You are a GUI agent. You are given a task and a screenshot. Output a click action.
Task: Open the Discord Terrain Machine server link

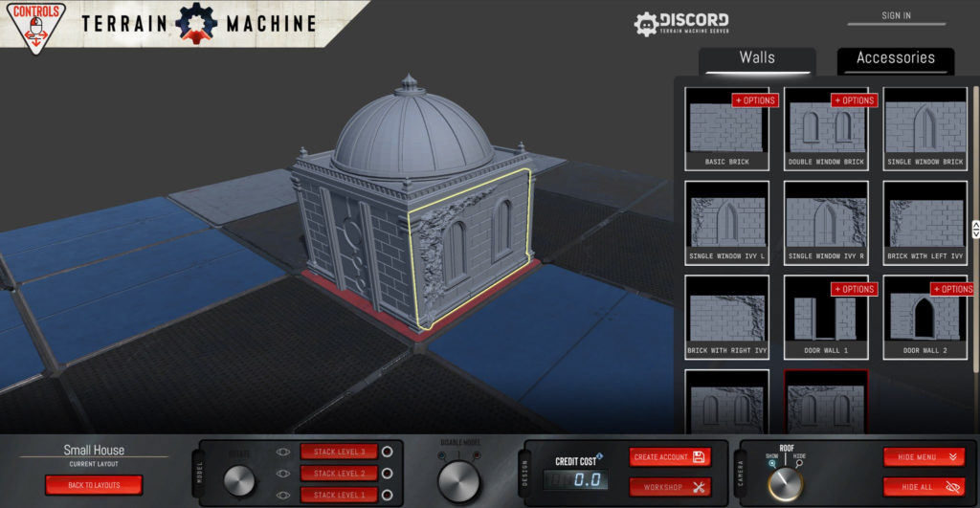pos(681,24)
